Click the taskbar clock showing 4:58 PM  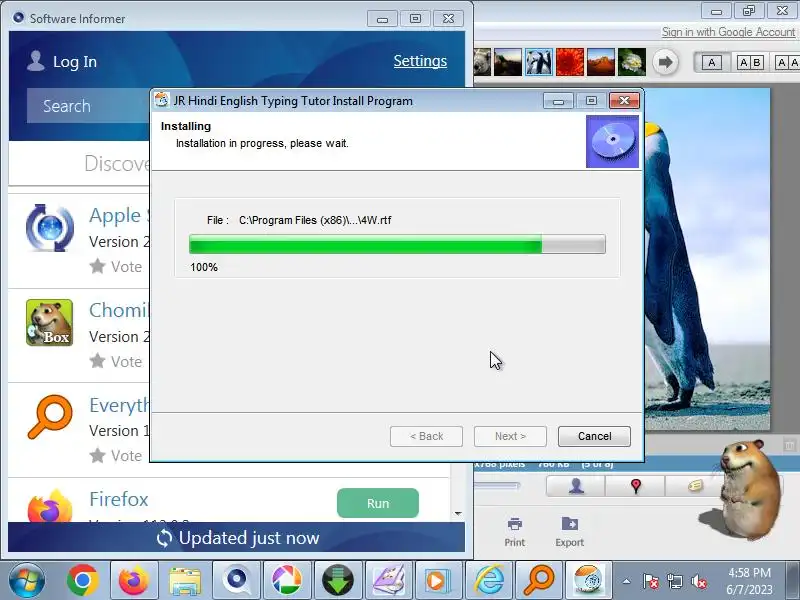[x=749, y=581]
